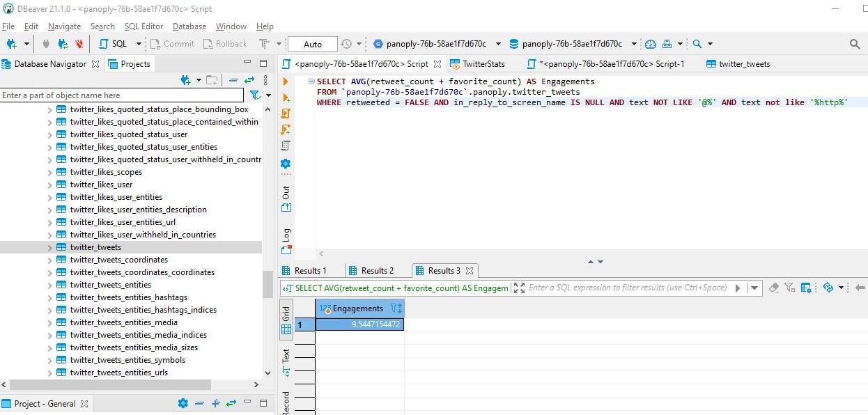Open SQL editor settings gear icon
Screen dimensions: 868x415
[286, 164]
